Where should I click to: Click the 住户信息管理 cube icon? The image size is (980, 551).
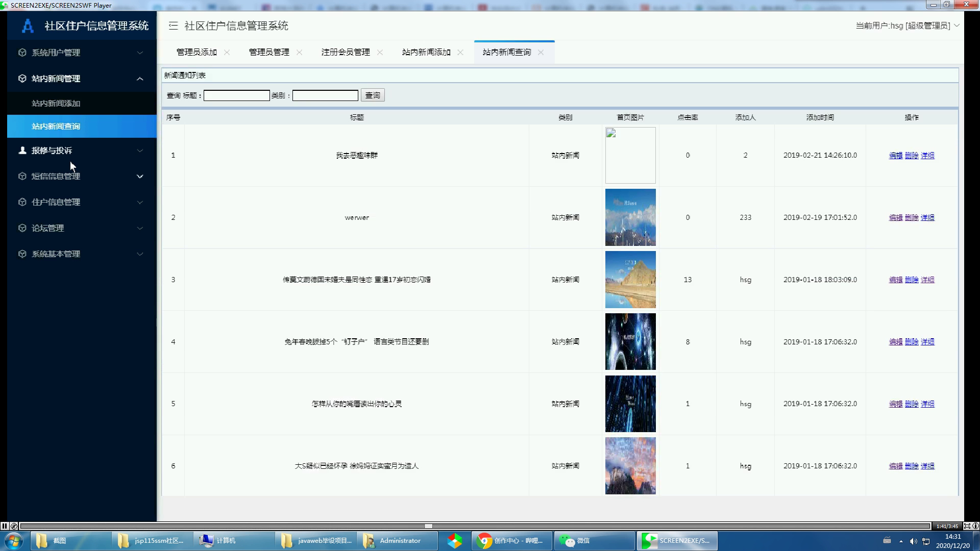(22, 202)
